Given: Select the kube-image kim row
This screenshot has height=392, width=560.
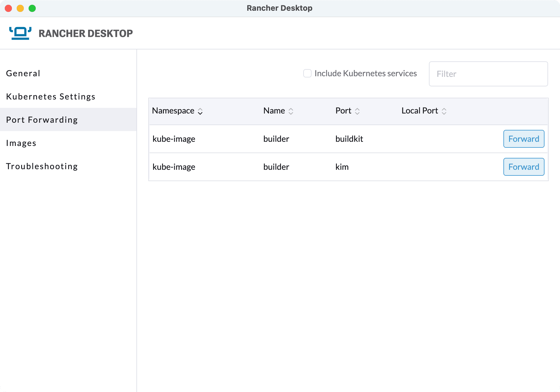Looking at the screenshot, I should 349,167.
